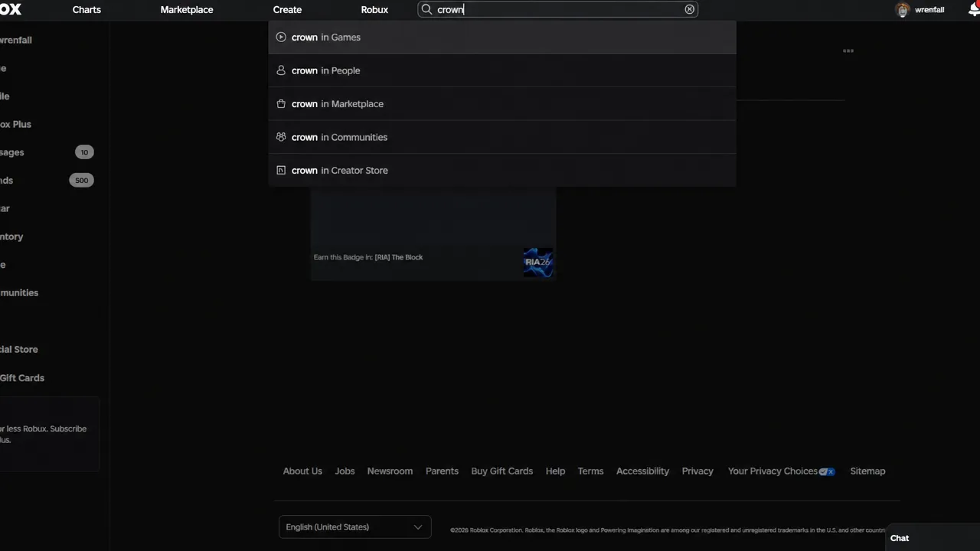The width and height of the screenshot is (980, 551).
Task: Click the RIA26 game thumbnail
Action: click(x=538, y=262)
